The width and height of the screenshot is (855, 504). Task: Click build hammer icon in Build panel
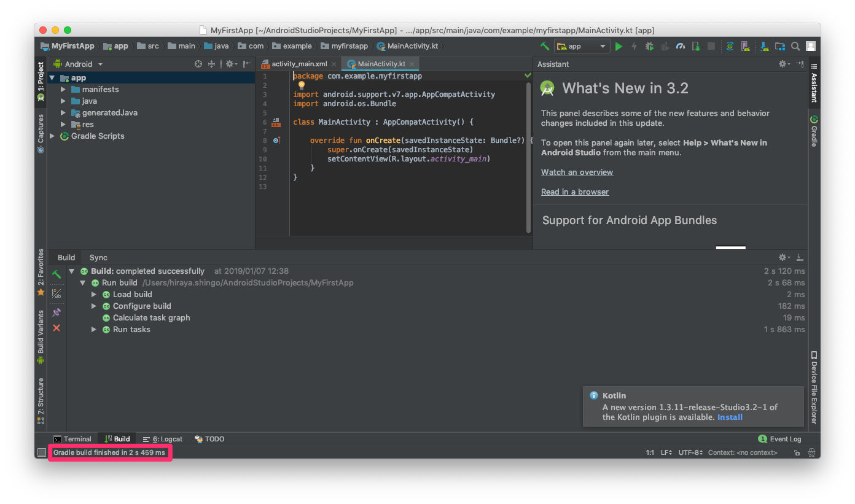coord(57,274)
